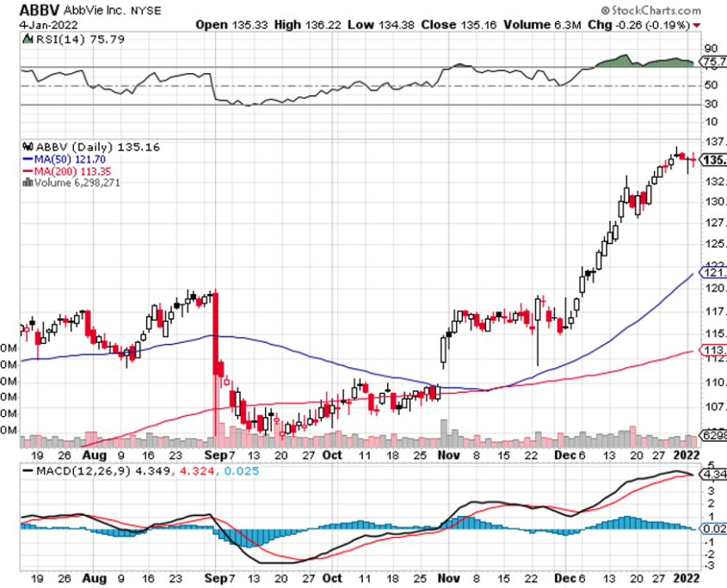Click the red MA(200) line swatch
The width and height of the screenshot is (727, 588).
pos(28,171)
